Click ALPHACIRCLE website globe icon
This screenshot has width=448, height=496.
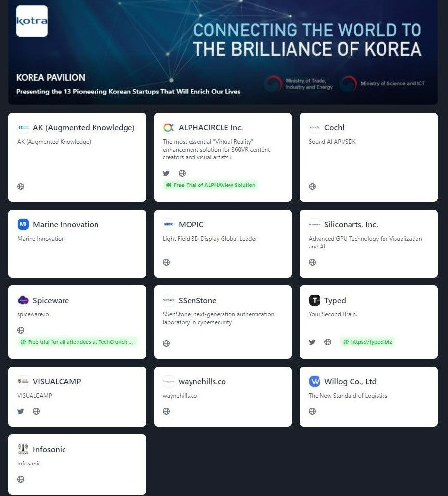[x=182, y=173]
